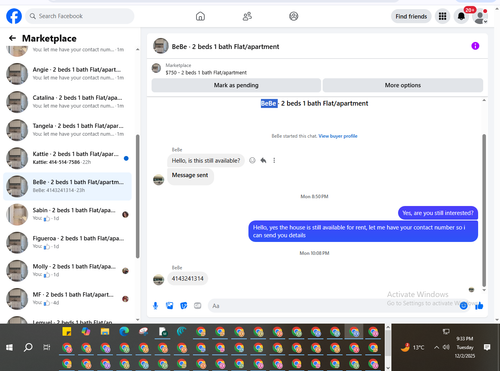The height and width of the screenshot is (371, 500).
Task: Open Sabin's conversation
Action: click(x=67, y=214)
